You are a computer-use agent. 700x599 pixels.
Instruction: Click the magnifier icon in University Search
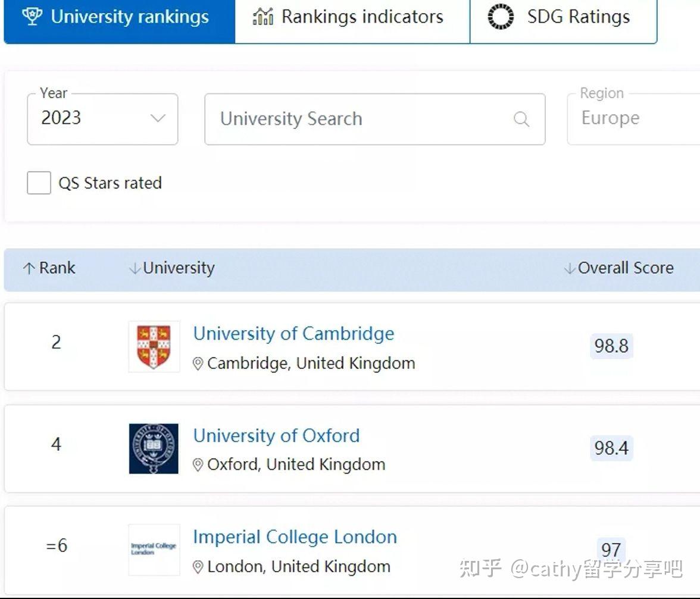[x=521, y=119]
